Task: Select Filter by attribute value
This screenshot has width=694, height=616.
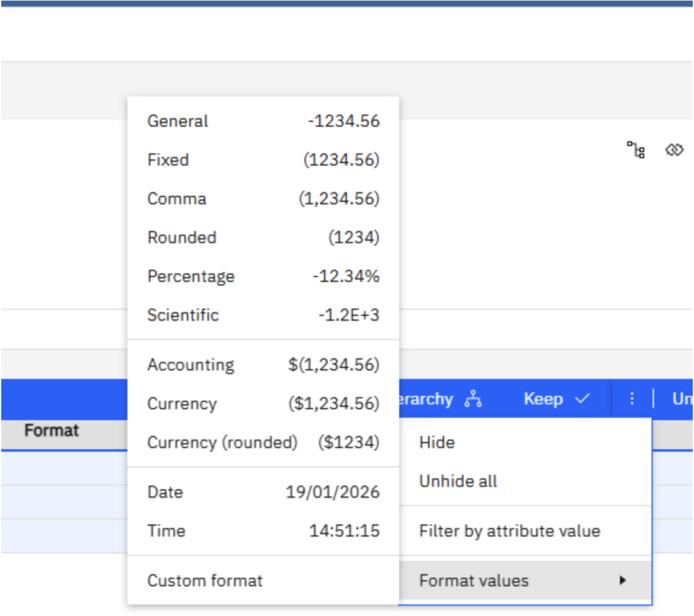Action: click(x=510, y=531)
